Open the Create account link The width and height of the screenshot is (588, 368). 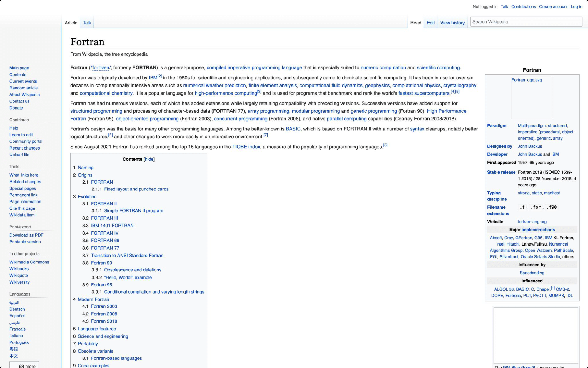[553, 6]
